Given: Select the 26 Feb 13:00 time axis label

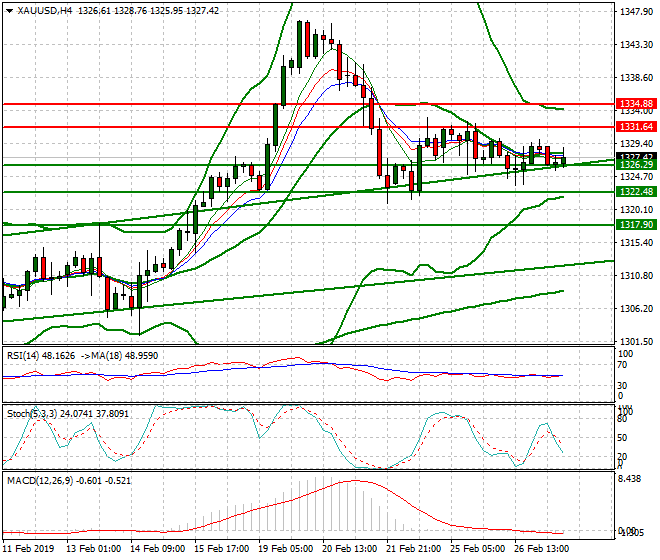Looking at the screenshot, I should 541,549.
